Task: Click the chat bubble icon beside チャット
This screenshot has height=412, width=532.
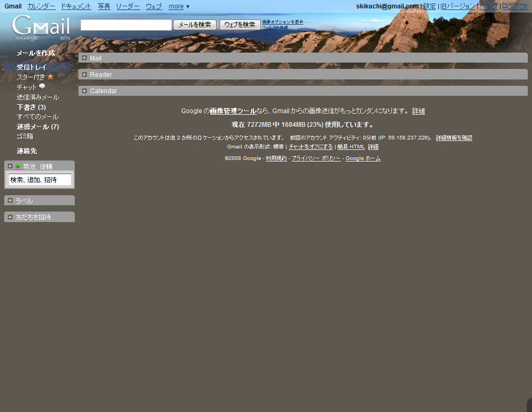Action: (42, 87)
